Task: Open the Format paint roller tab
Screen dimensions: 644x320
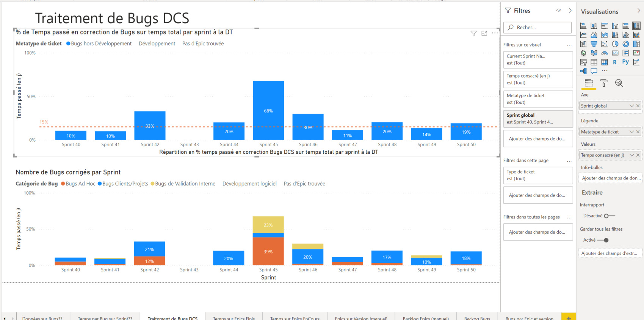Action: (604, 83)
